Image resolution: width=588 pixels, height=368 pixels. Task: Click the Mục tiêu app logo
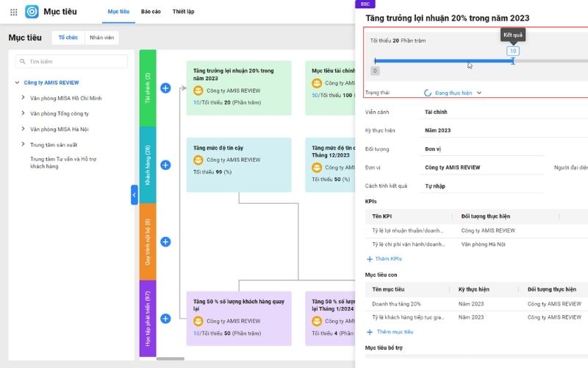[x=32, y=12]
